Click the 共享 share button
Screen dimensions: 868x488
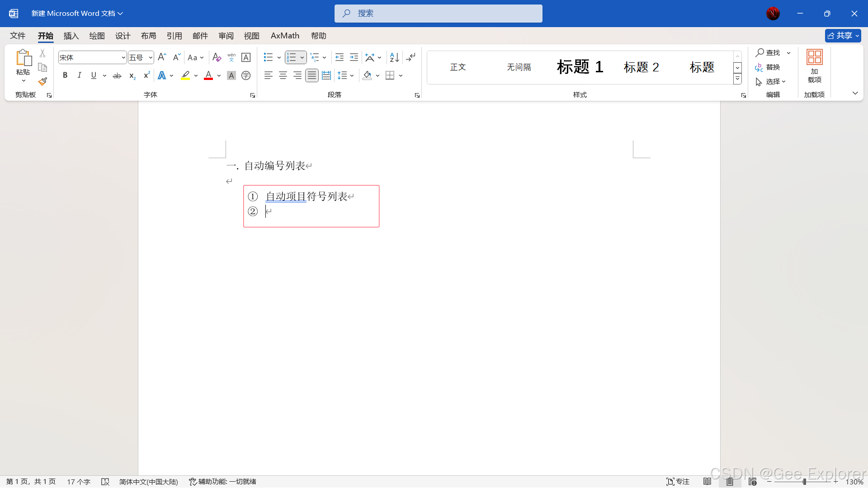coord(843,36)
